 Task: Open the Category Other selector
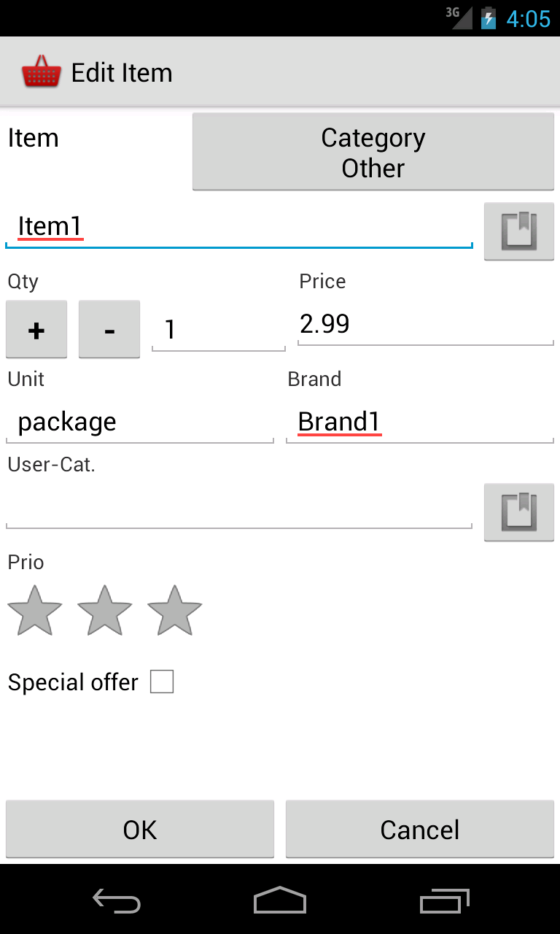pos(373,152)
